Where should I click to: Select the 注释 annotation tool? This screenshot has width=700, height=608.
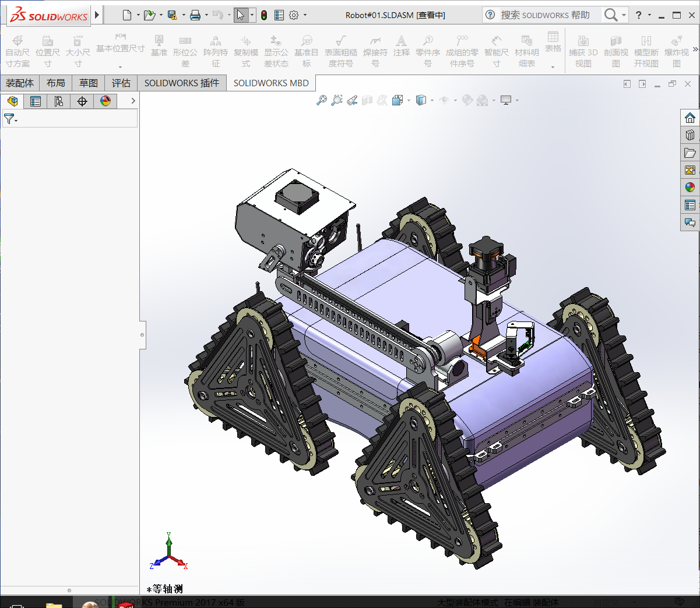coord(402,49)
